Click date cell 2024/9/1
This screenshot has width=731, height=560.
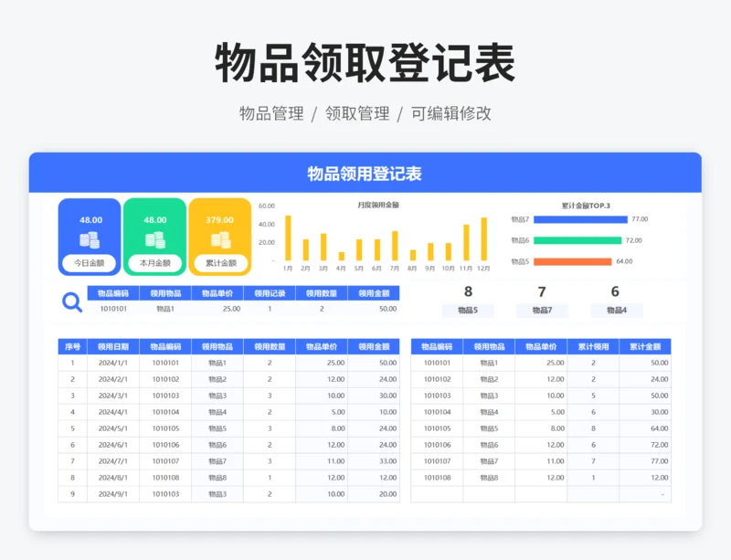pos(112,494)
